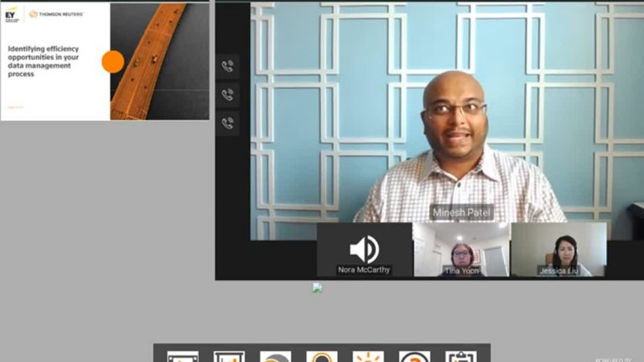The width and height of the screenshot is (644, 362).
Task: Click the EY logo on slide
Action: [11, 13]
